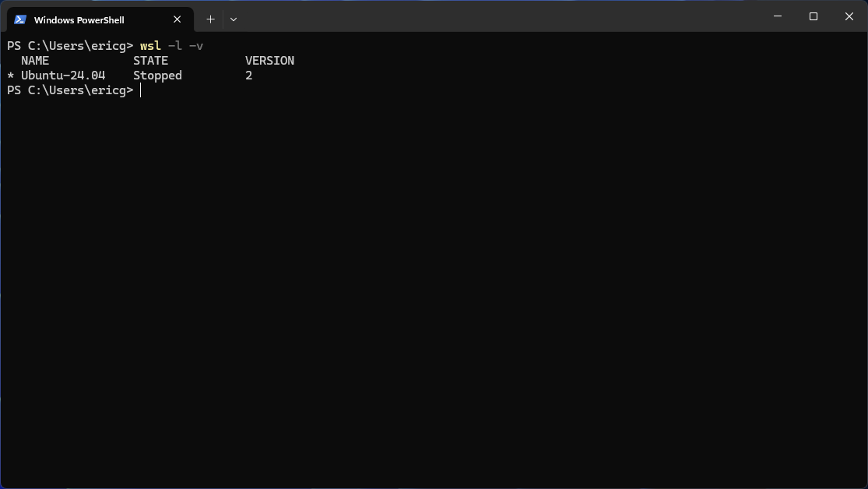
Task: Minimize the terminal window
Action: pos(778,16)
